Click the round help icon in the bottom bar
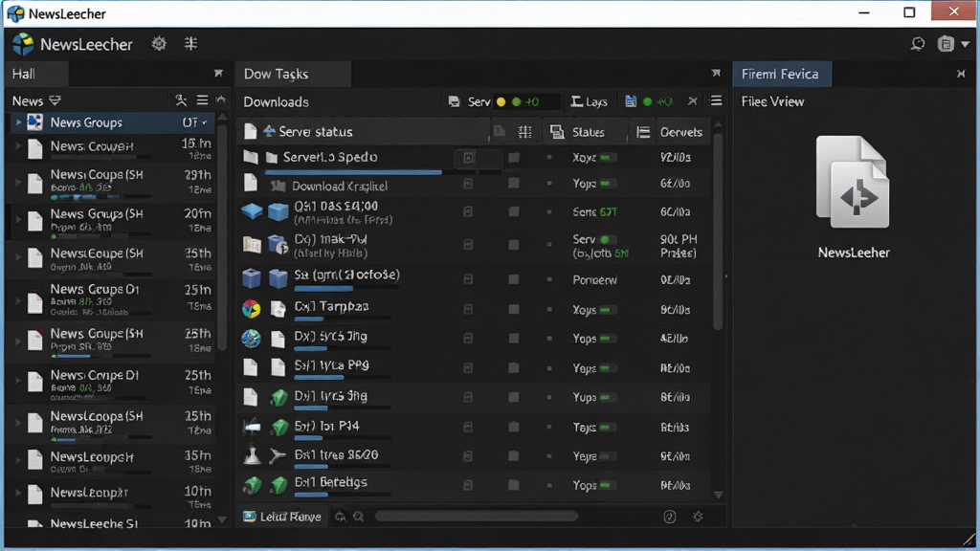The image size is (980, 551). [x=669, y=517]
